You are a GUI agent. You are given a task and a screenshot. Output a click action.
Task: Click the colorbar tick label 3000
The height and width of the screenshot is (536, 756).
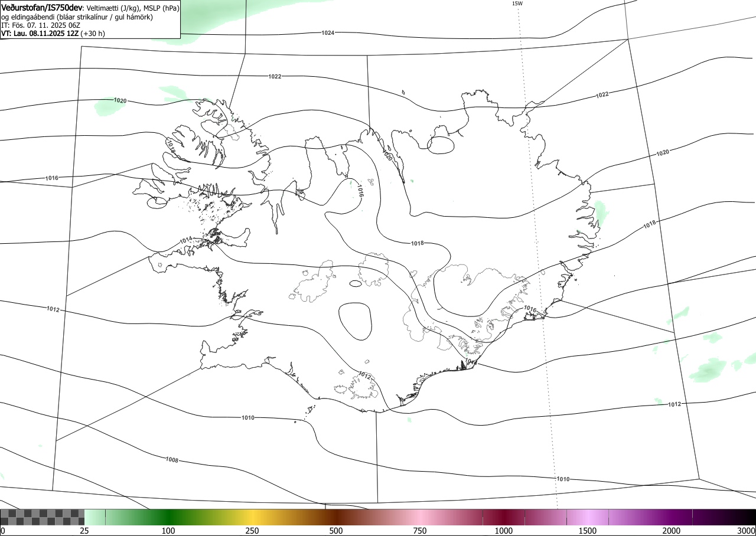click(x=747, y=531)
